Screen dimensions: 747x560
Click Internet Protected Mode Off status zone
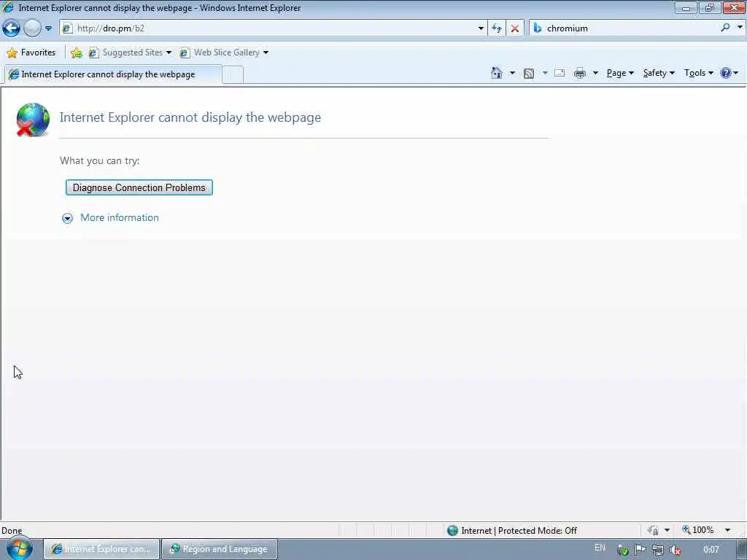pyautogui.click(x=512, y=531)
